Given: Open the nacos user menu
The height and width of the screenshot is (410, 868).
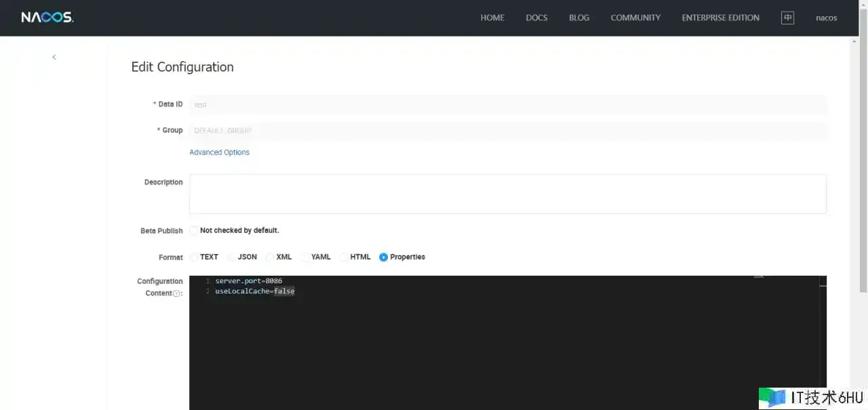Looking at the screenshot, I should tap(826, 18).
